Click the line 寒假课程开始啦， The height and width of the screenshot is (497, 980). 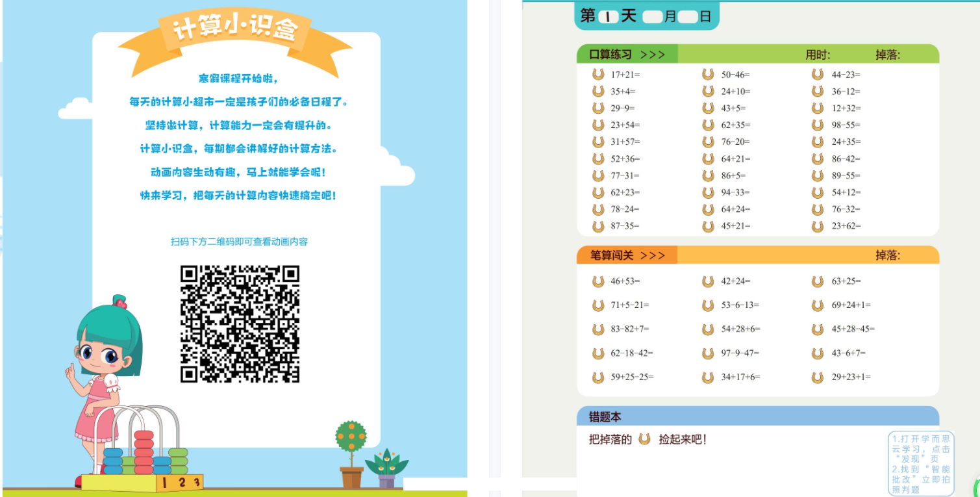239,79
